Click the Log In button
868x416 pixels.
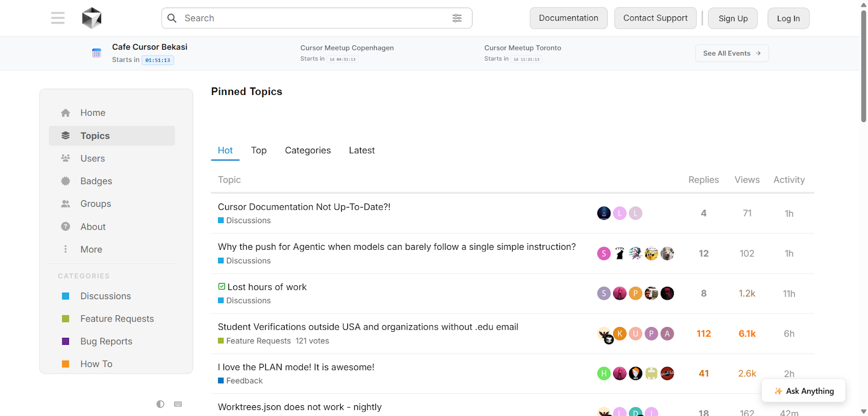point(788,18)
